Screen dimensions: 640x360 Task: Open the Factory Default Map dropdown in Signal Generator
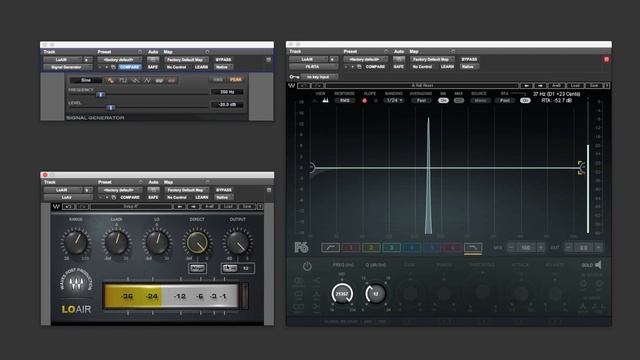(x=186, y=60)
